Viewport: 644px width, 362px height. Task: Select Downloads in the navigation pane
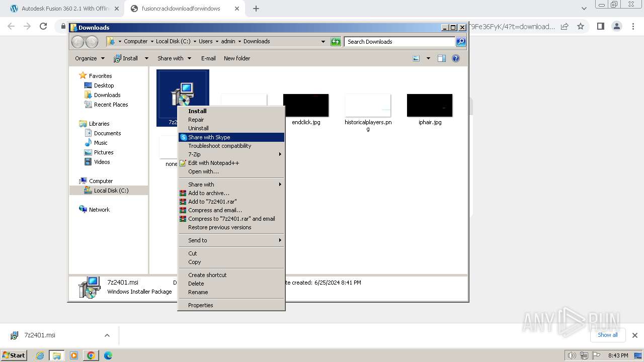point(107,95)
